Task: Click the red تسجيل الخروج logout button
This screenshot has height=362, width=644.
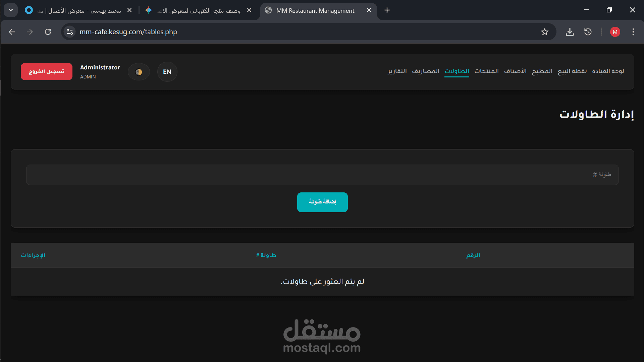Action: [47, 72]
